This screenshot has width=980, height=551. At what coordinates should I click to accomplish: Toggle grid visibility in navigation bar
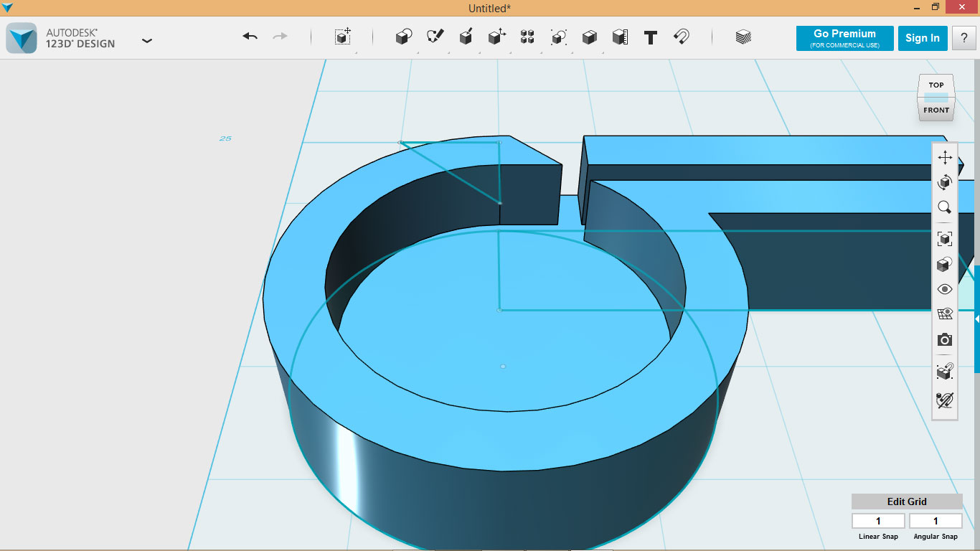(x=945, y=314)
